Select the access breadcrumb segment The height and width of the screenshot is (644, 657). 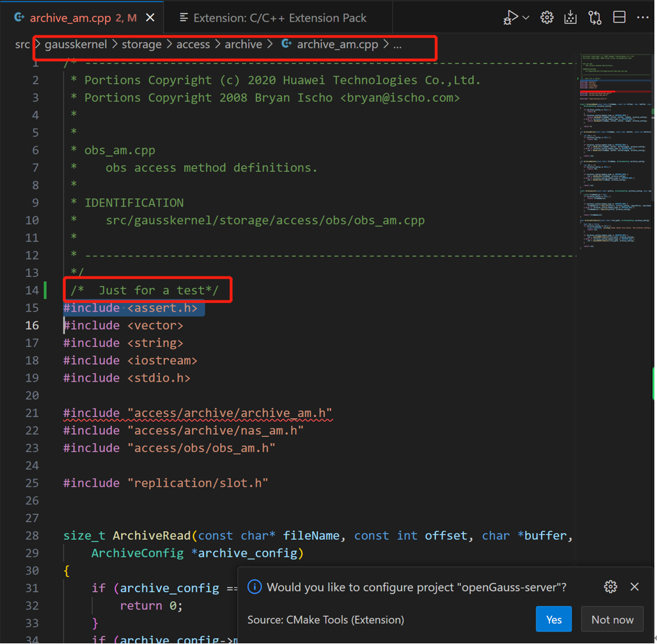point(193,45)
